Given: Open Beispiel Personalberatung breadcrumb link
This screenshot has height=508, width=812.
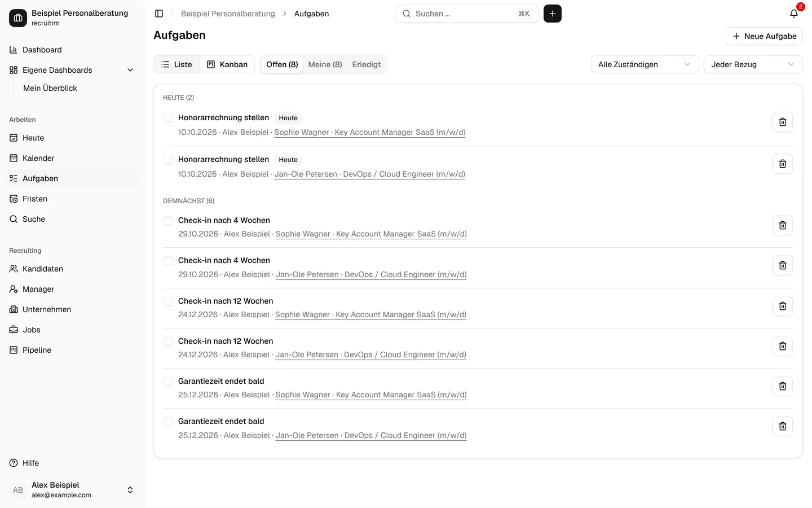Looking at the screenshot, I should point(228,14).
